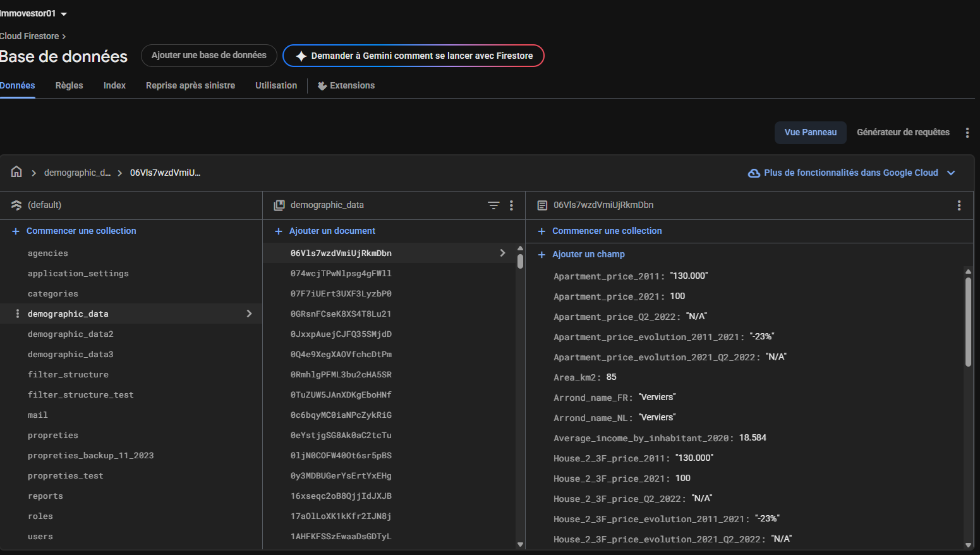Open filter icon in demographic_data panel
980x555 pixels.
click(493, 205)
